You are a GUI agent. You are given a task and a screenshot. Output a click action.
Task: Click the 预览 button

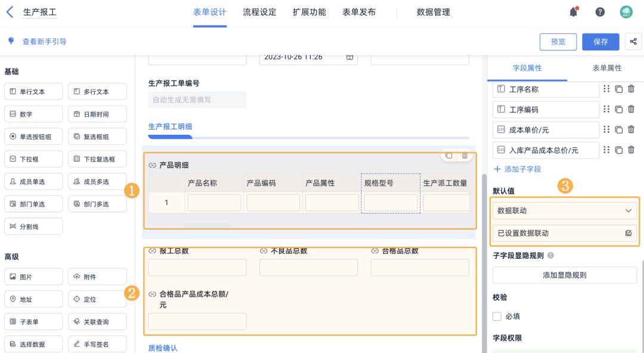[558, 42]
